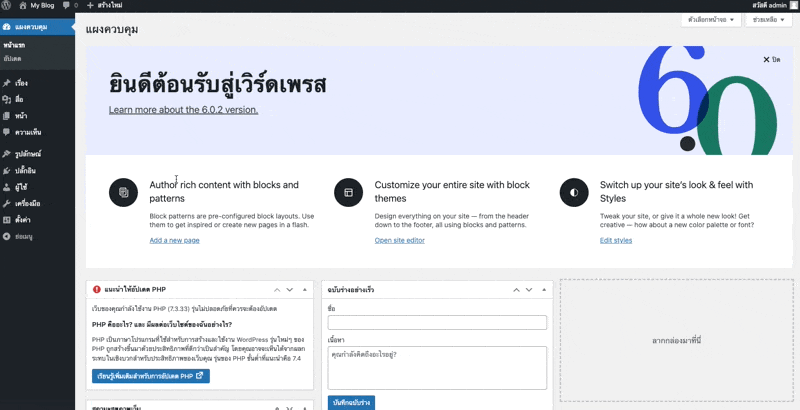Click Customize your entire site heading

click(452, 191)
